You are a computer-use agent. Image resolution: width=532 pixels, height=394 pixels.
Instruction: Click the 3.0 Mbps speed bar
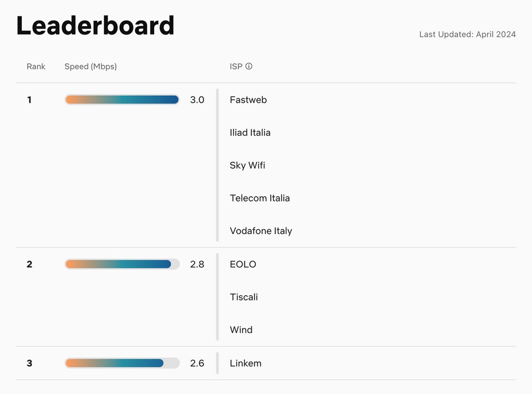[122, 99]
